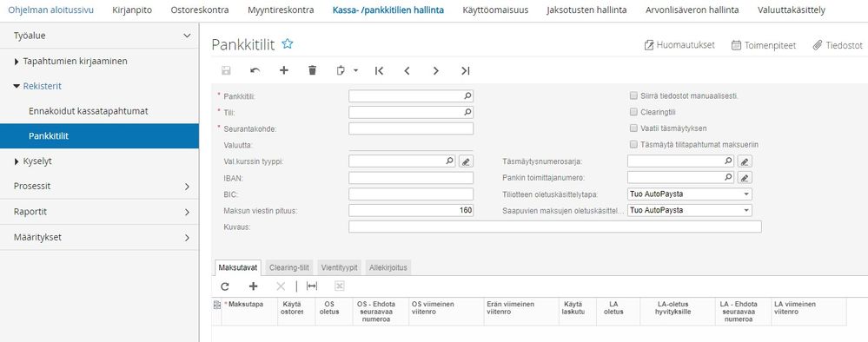The width and height of the screenshot is (868, 342).
Task: Add a new bank account record with plus icon
Action: pyautogui.click(x=283, y=71)
